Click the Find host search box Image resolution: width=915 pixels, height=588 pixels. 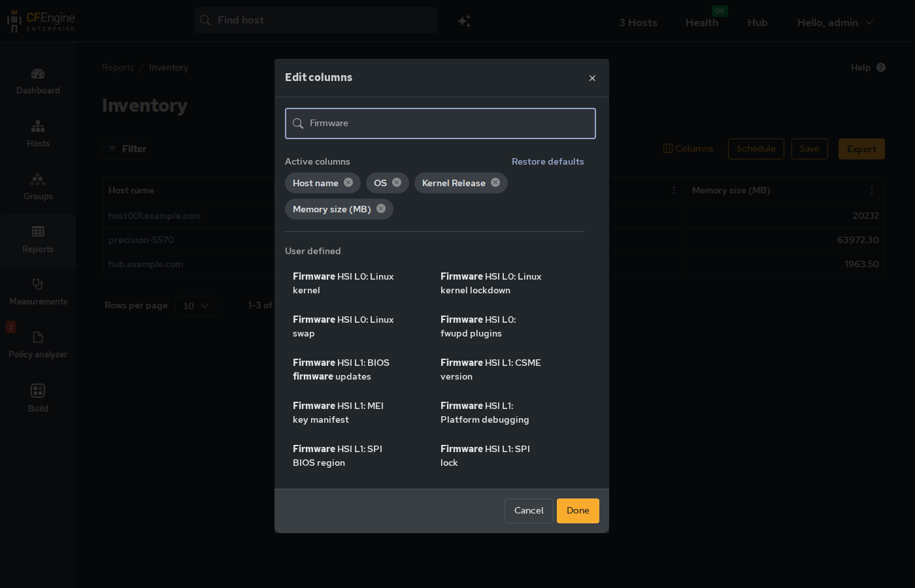tap(316, 20)
